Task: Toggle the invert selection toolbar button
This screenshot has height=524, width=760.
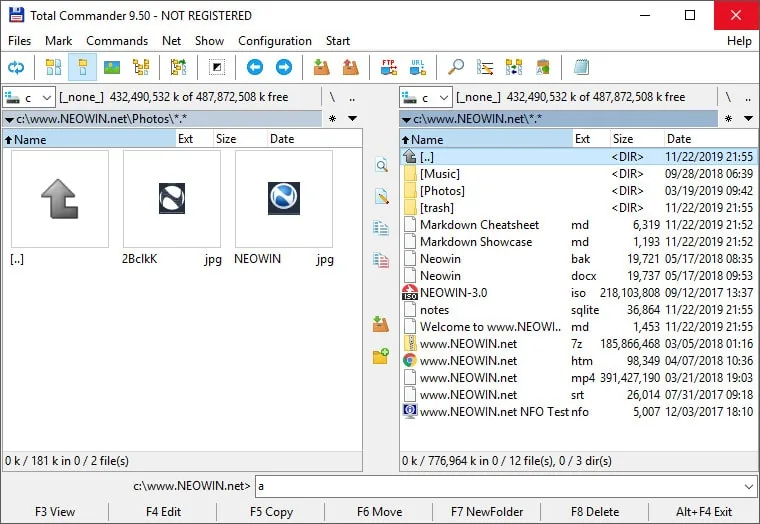Action: point(217,67)
